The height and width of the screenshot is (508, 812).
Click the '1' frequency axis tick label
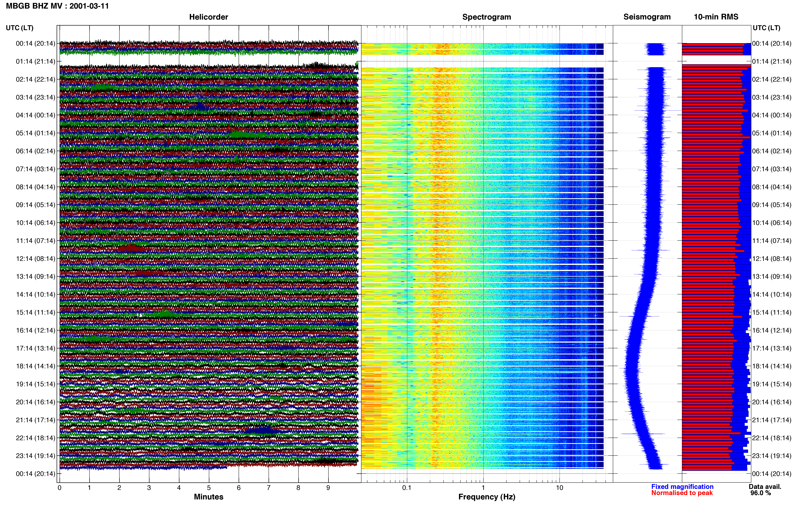[x=483, y=487]
